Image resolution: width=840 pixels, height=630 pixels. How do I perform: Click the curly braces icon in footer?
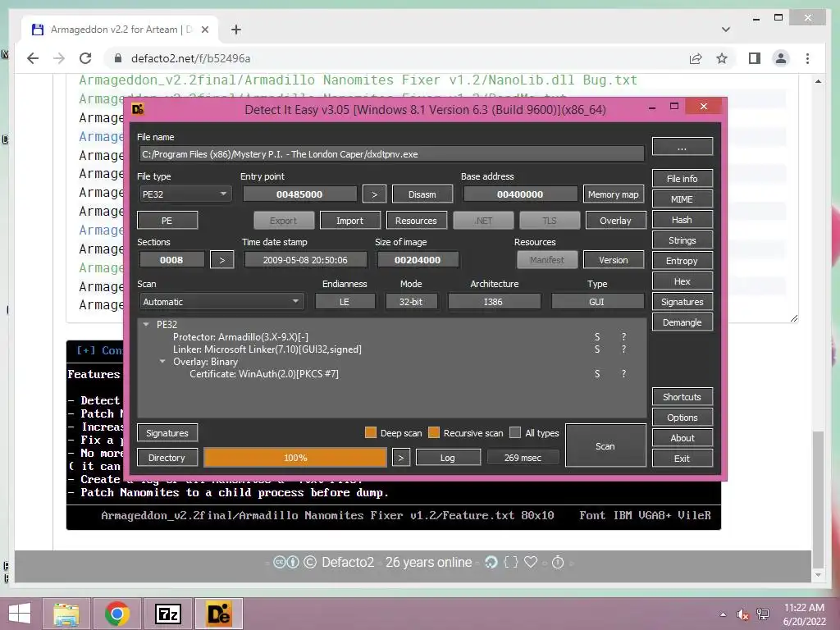point(511,562)
